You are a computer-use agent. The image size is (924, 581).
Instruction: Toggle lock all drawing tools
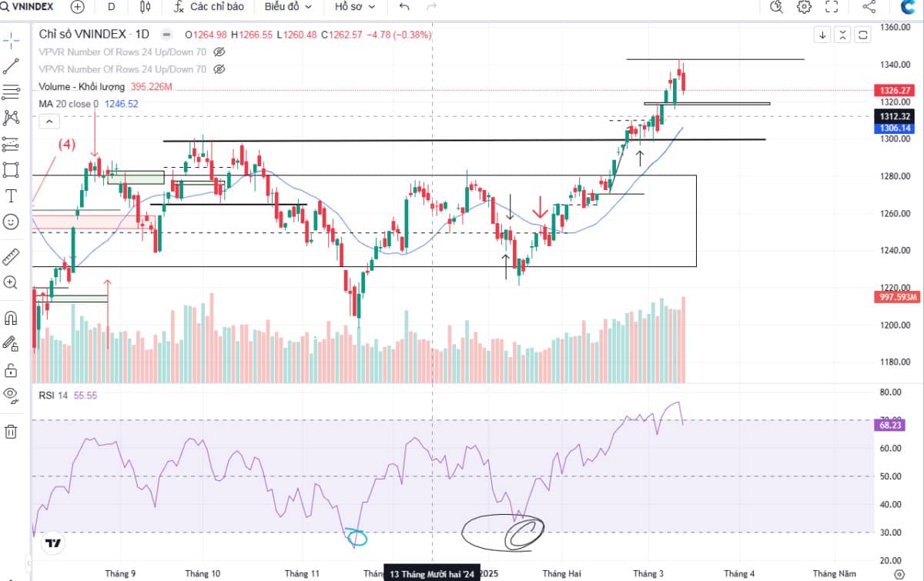coord(11,370)
